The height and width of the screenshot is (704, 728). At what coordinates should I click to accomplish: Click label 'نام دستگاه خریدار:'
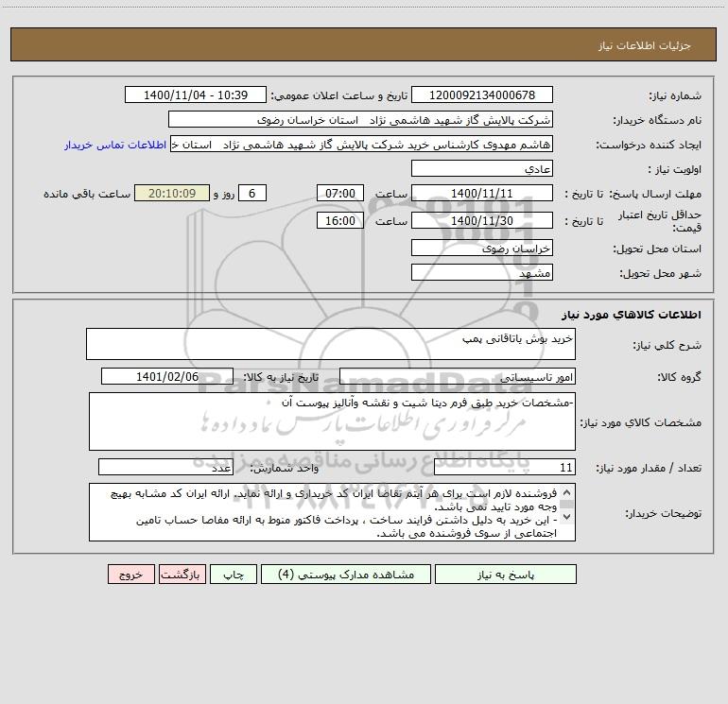coord(657,120)
